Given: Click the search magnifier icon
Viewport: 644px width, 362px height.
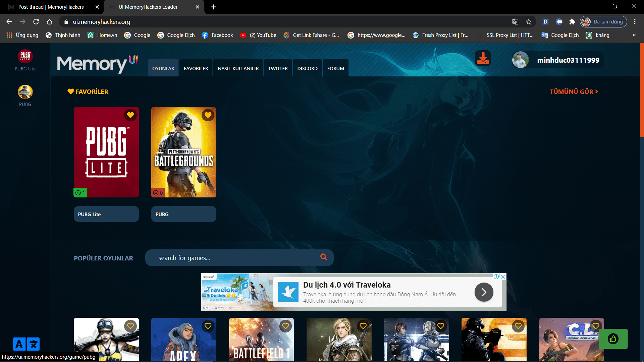Looking at the screenshot, I should [x=324, y=257].
